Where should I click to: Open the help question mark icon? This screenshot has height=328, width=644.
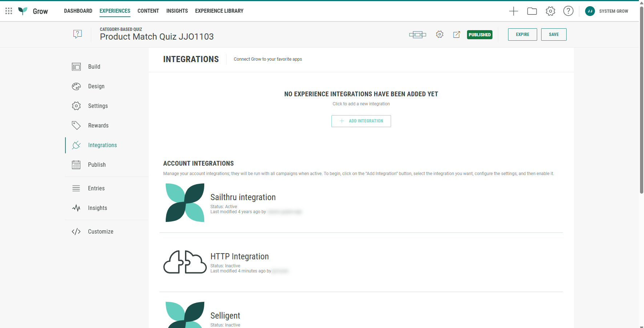tap(568, 11)
